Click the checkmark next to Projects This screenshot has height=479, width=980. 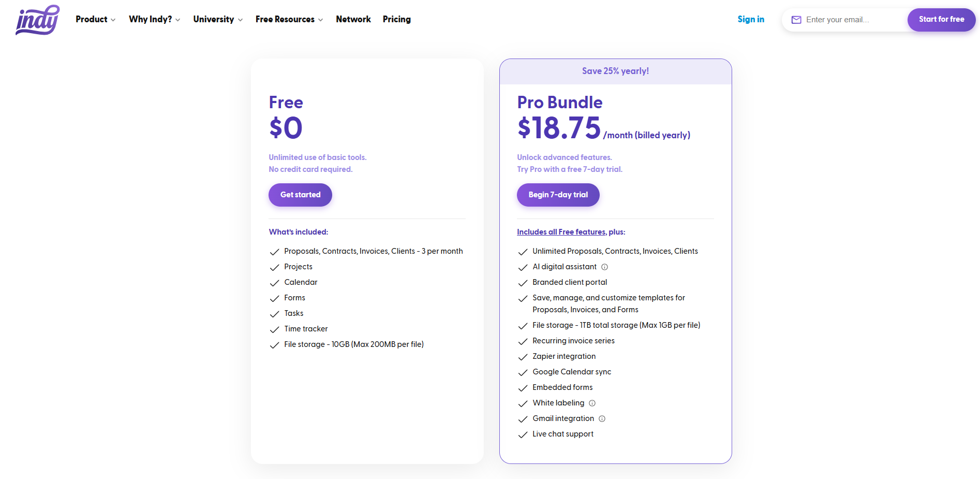tap(274, 267)
